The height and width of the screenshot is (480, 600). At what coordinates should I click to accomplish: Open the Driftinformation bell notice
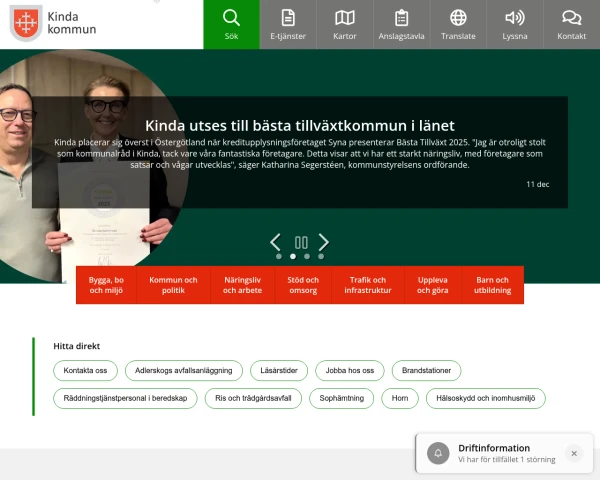point(438,453)
